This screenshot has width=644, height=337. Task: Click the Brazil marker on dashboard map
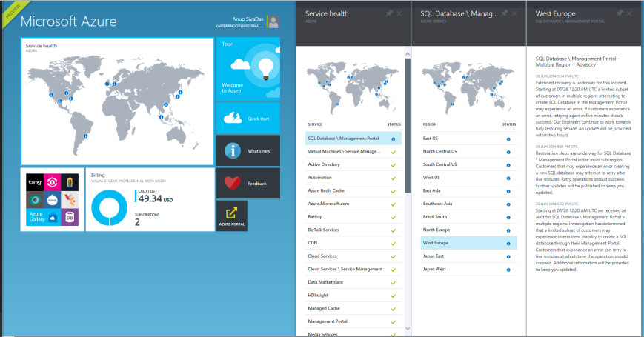click(x=85, y=136)
